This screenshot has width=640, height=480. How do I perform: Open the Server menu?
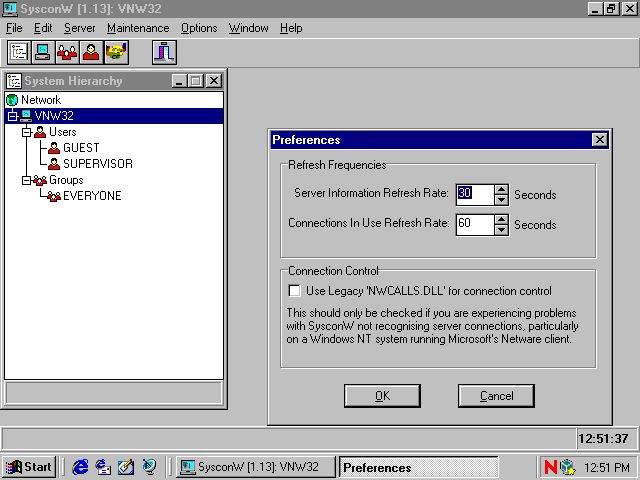pos(80,28)
